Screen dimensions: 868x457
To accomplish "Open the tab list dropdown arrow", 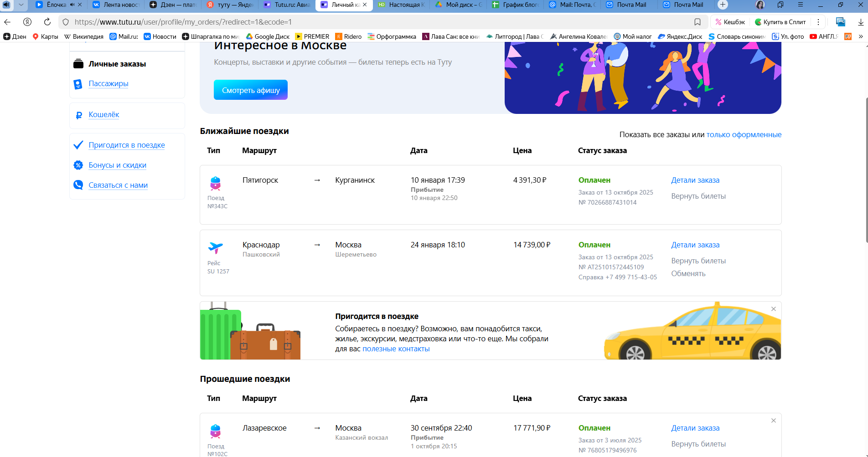I will tap(21, 5).
